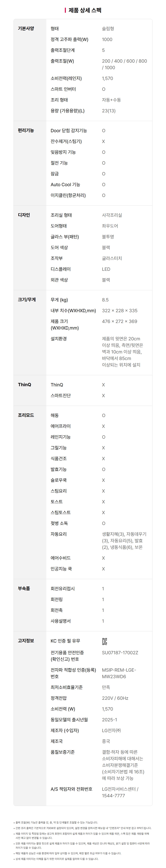Click the 디자인 section label
The image size is (166, 868).
24,215
